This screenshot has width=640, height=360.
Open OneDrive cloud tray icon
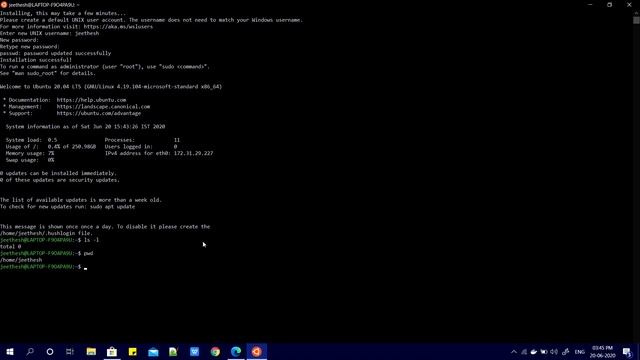pyautogui.click(x=533, y=352)
